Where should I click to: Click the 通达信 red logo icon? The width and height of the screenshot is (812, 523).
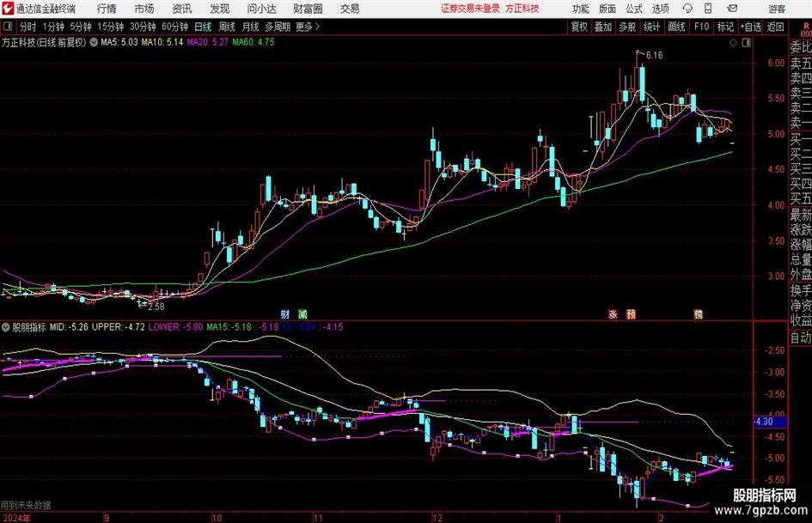7,9
